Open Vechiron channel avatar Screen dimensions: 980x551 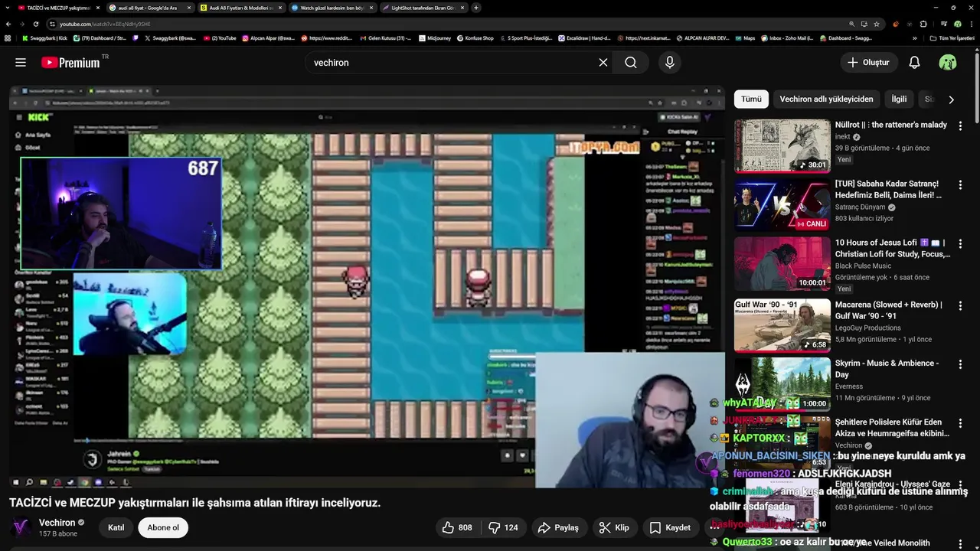(x=21, y=527)
